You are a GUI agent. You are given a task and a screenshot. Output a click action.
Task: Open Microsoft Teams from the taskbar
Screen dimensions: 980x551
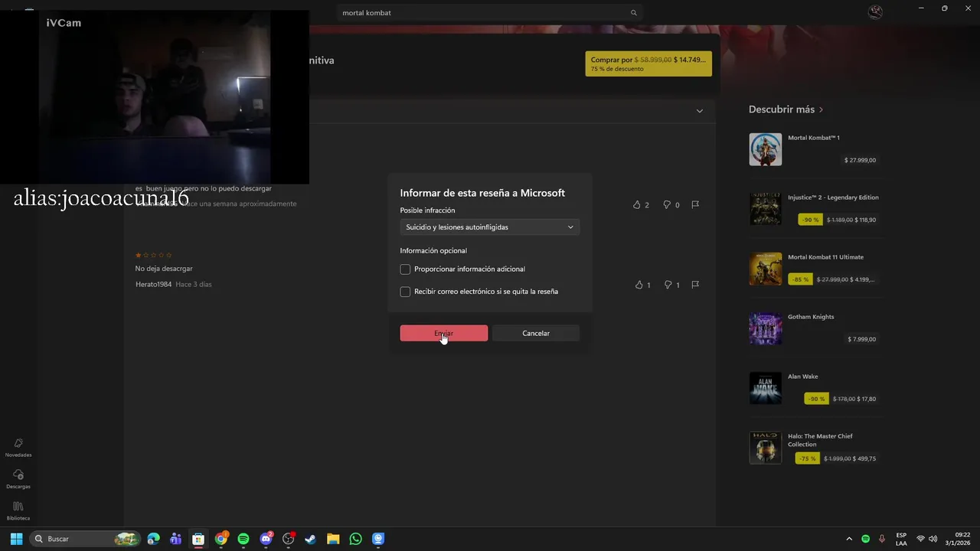[176, 539]
